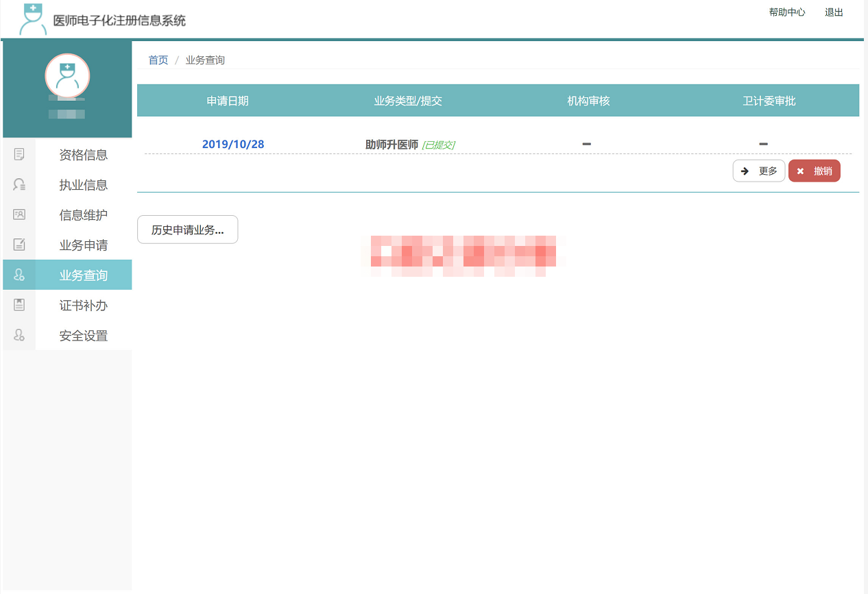The height and width of the screenshot is (594, 868).
Task: Open 安全设置 via its user icon
Action: tap(19, 335)
